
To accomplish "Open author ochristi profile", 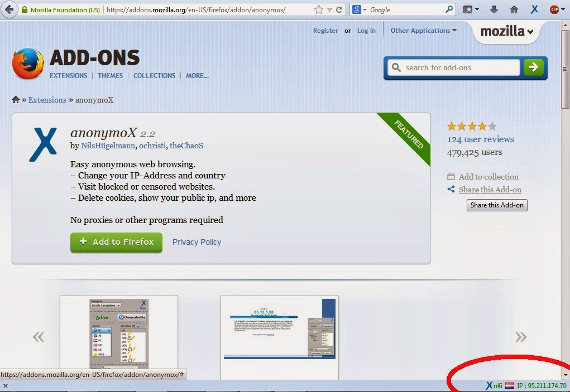I will [x=152, y=146].
